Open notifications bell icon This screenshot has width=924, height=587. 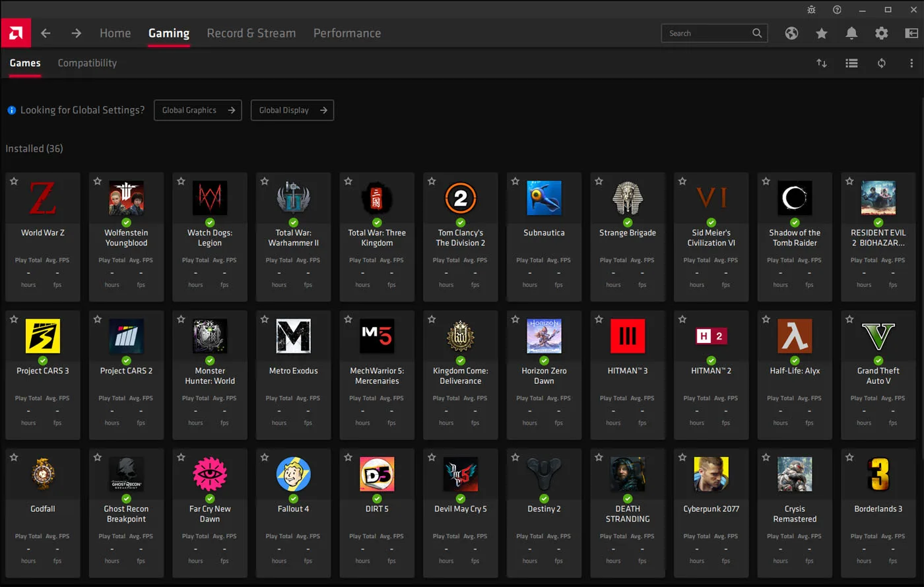coord(851,33)
